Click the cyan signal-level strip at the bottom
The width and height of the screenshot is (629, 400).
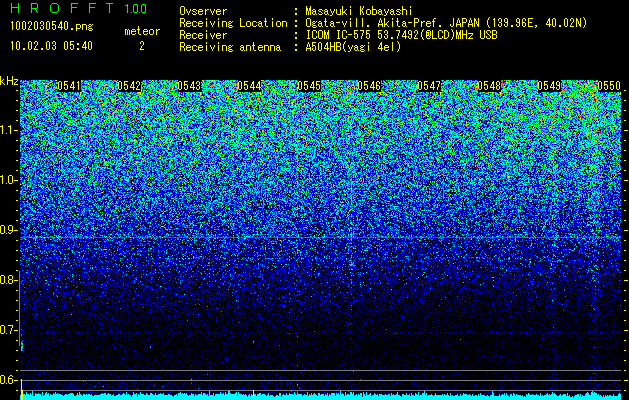pos(320,396)
